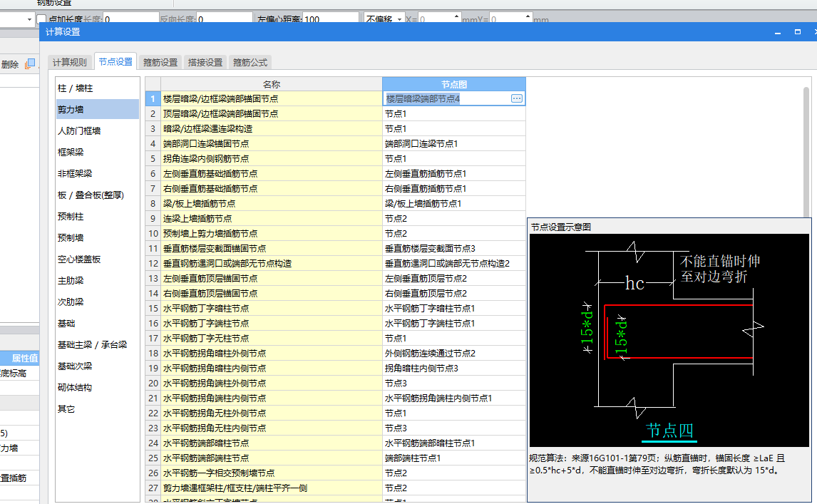
Task: Select 其它 category
Action: pyautogui.click(x=98, y=408)
